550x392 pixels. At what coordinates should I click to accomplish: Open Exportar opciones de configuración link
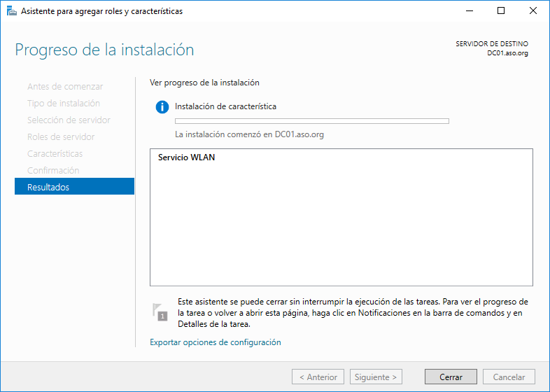coord(215,342)
